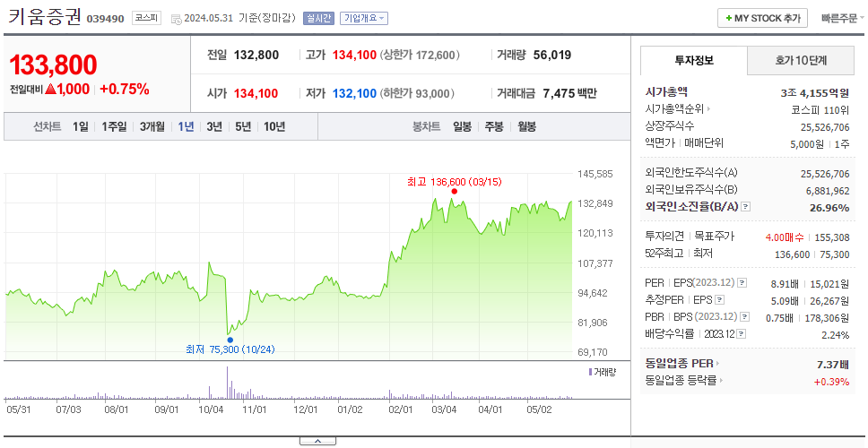
Task: Click the 코스피 market badge
Action: tap(146, 18)
